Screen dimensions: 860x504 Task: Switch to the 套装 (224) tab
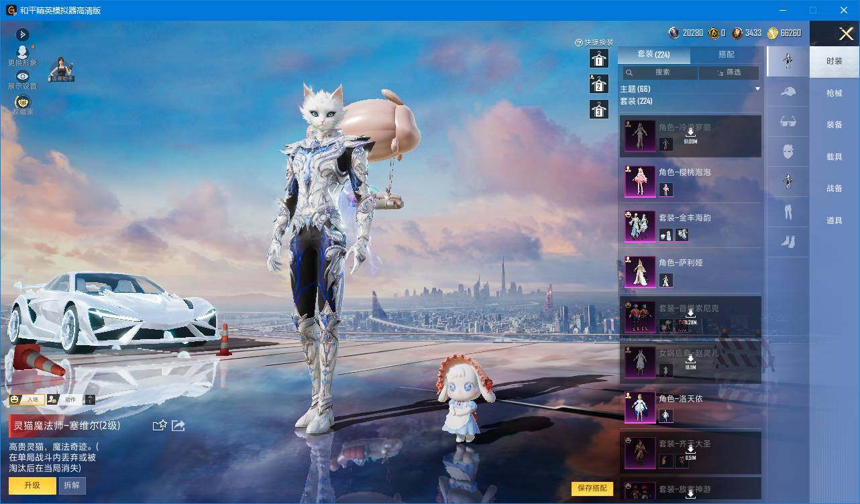(x=653, y=54)
